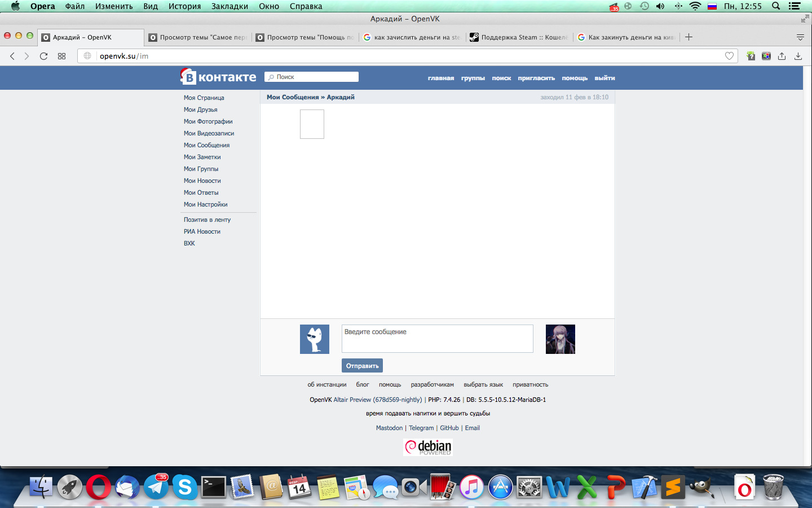This screenshot has width=812, height=508.
Task: Open the История menu
Action: 184,6
